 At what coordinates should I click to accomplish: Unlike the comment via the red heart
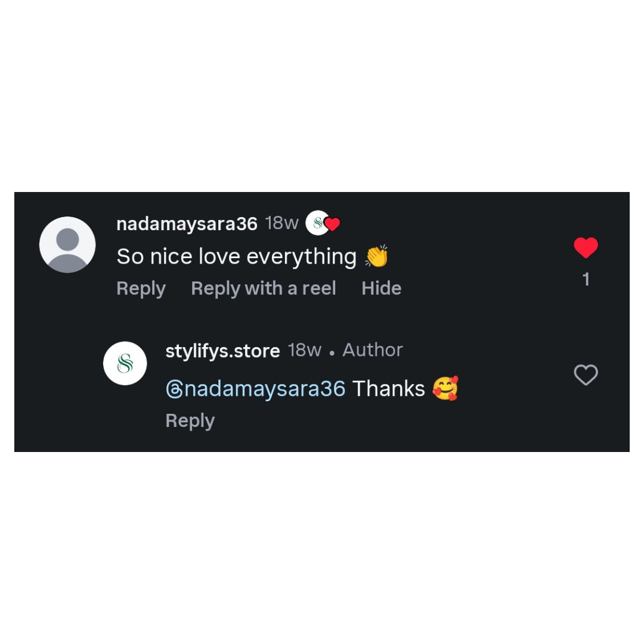pos(586,247)
